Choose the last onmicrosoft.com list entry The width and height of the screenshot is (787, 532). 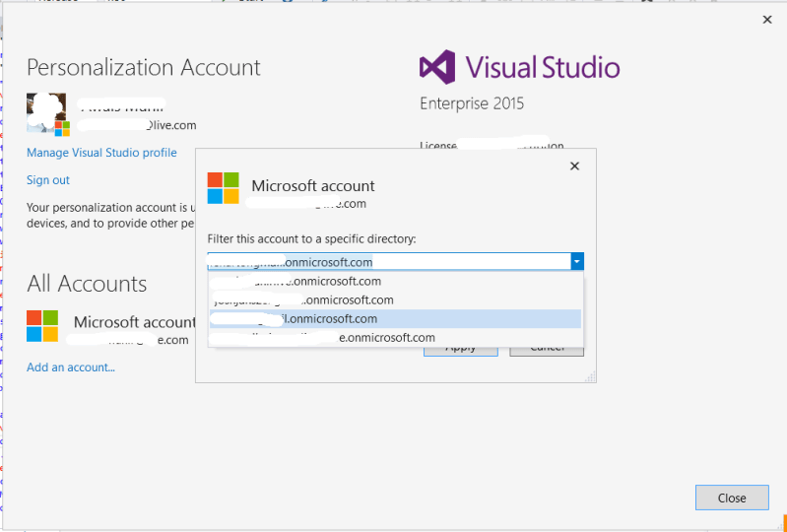[x=396, y=338]
